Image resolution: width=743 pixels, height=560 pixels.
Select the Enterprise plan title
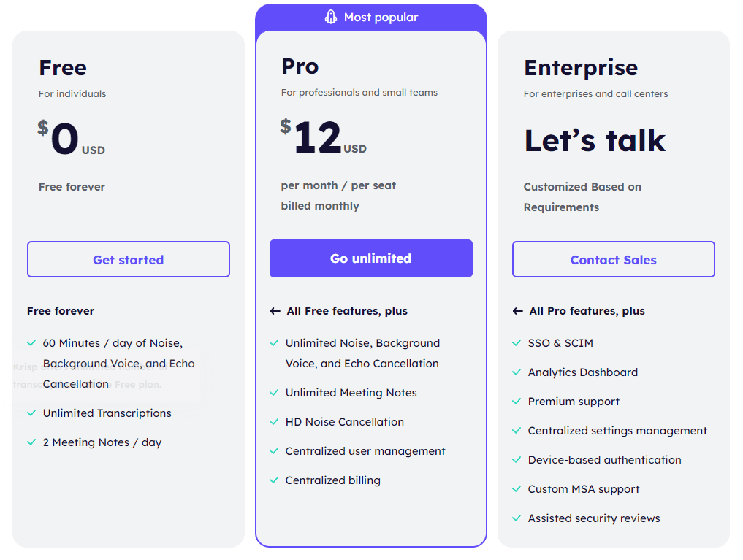(581, 67)
